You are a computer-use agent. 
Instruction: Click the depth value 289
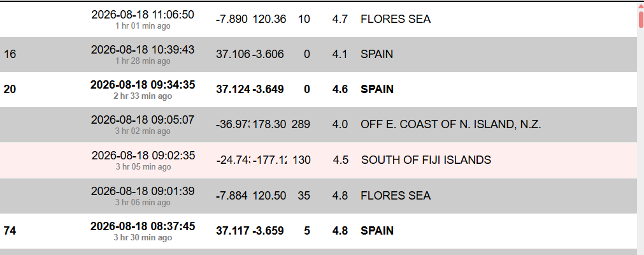301,124
